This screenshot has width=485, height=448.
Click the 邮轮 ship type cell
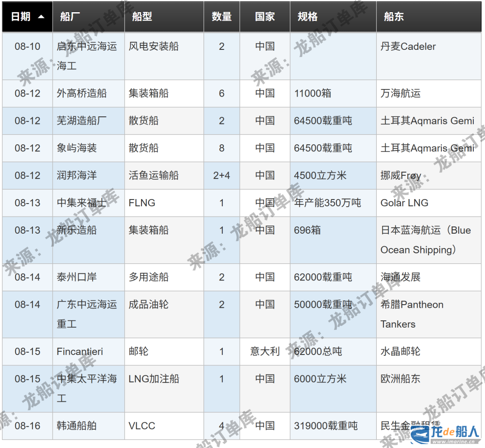point(164,351)
